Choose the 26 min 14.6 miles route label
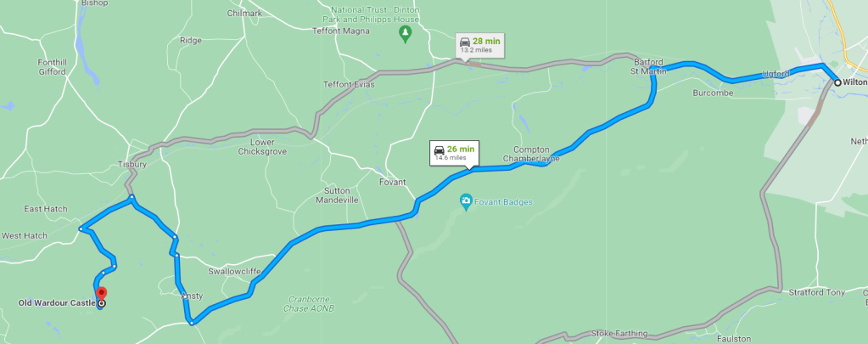The height and width of the screenshot is (344, 868). (x=455, y=153)
